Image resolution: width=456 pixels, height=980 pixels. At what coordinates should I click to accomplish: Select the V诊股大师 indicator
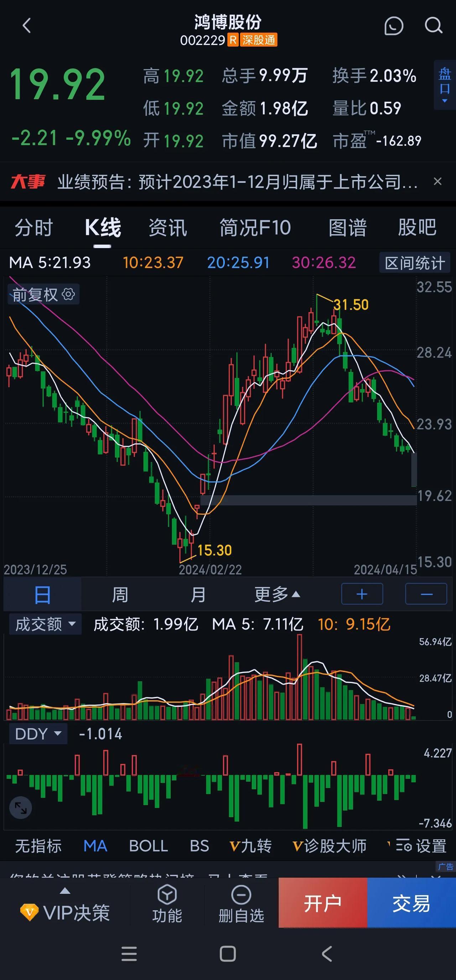[330, 846]
